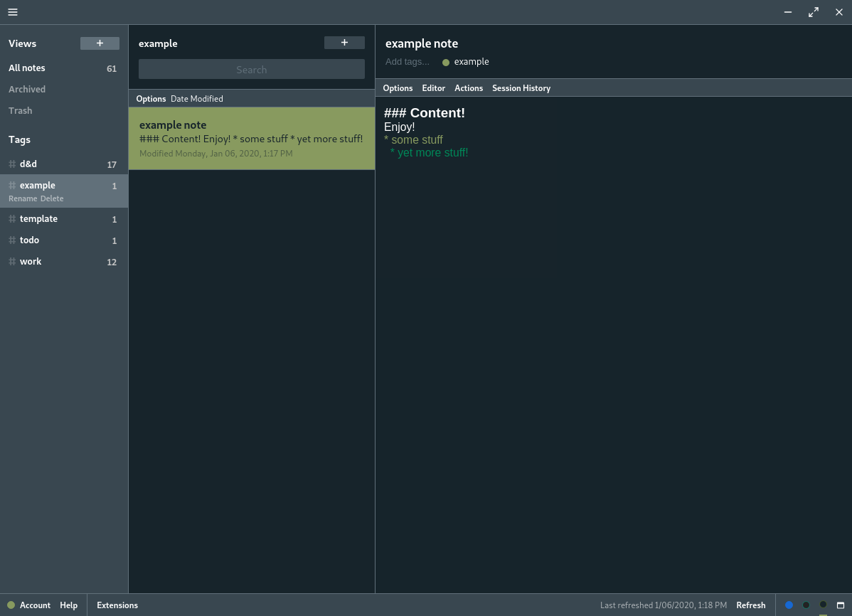The width and height of the screenshot is (852, 616).
Task: Open the hamburger menu in title bar
Action: coord(13,12)
